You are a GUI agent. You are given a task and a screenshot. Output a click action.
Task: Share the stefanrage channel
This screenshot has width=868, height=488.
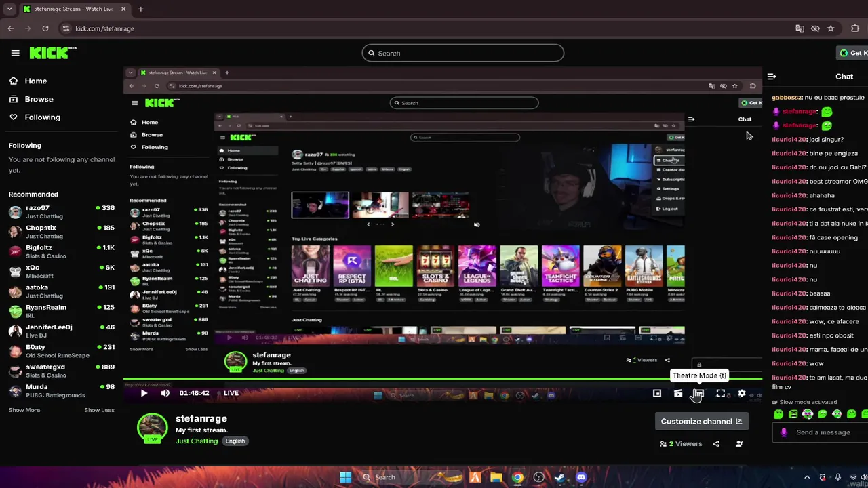click(x=716, y=444)
